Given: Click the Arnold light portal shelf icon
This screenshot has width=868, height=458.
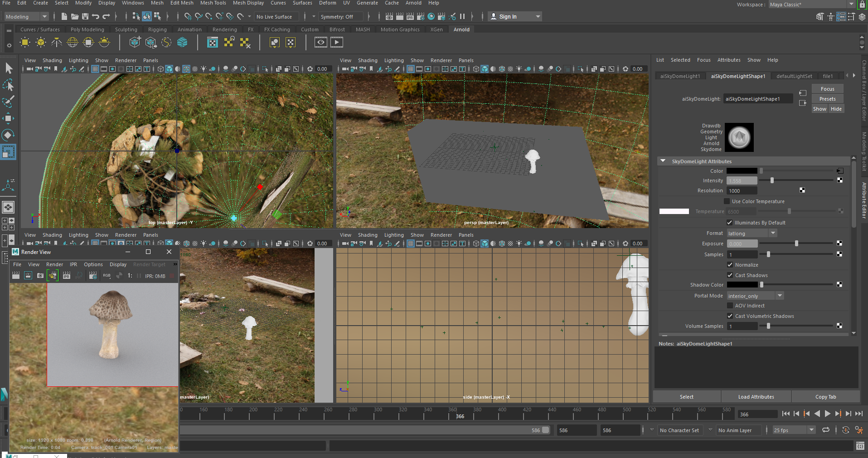Looking at the screenshot, I should (x=88, y=43).
